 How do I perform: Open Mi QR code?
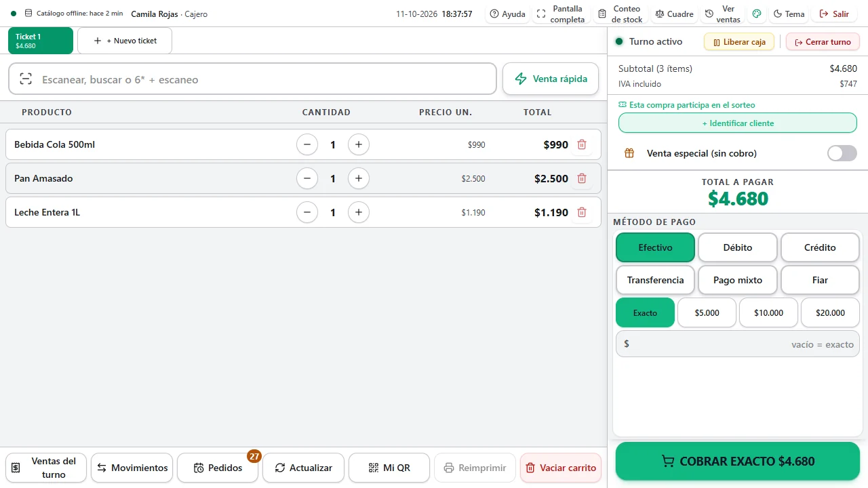pos(389,468)
